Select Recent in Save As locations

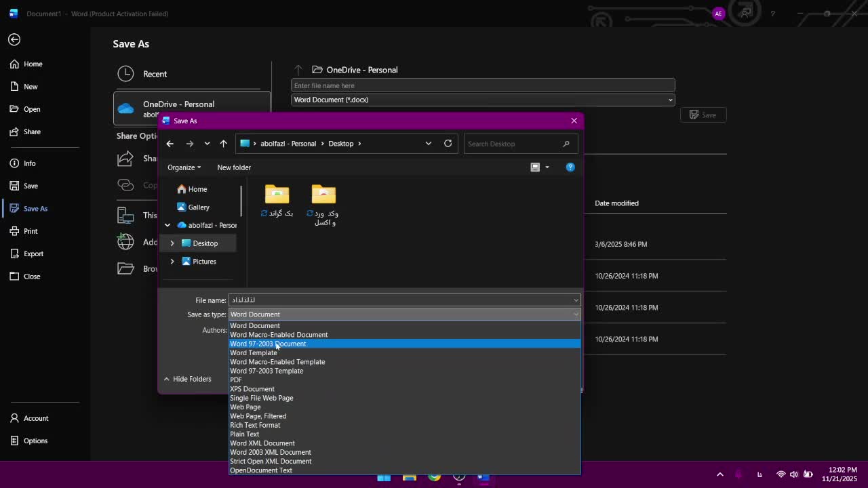pos(155,74)
